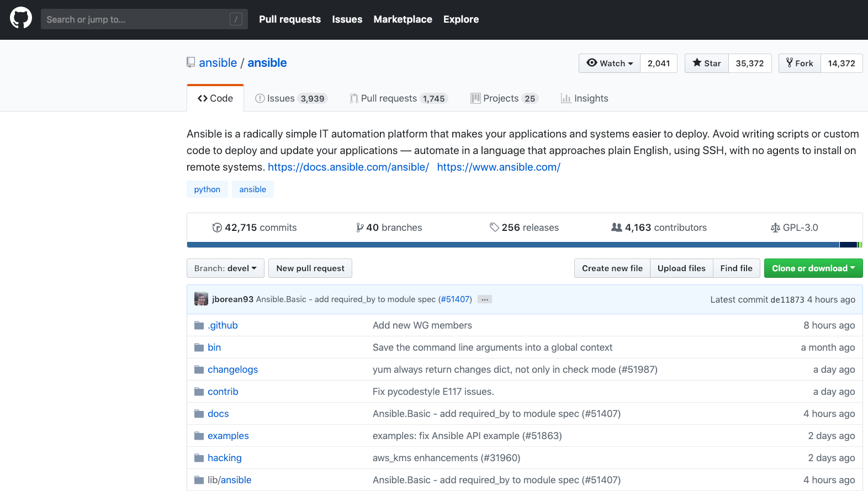Viewport: 868px width, 491px height.
Task: Open the hacking folder link
Action: click(x=225, y=458)
